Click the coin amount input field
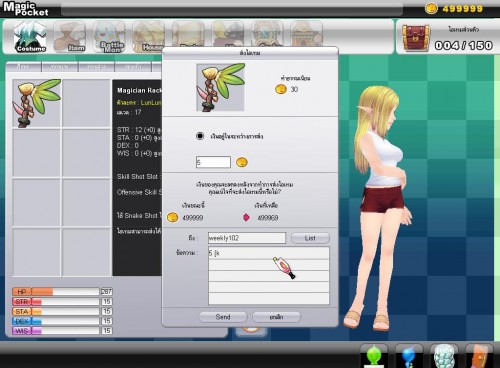The width and height of the screenshot is (500, 368). 213,162
